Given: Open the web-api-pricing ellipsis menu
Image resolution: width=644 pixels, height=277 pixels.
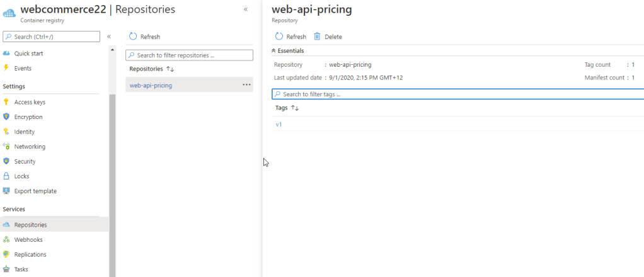Looking at the screenshot, I should click(246, 85).
